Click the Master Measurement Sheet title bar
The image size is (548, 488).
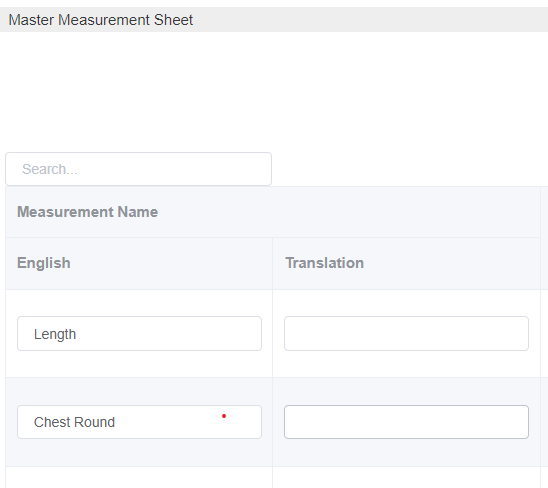(x=274, y=20)
